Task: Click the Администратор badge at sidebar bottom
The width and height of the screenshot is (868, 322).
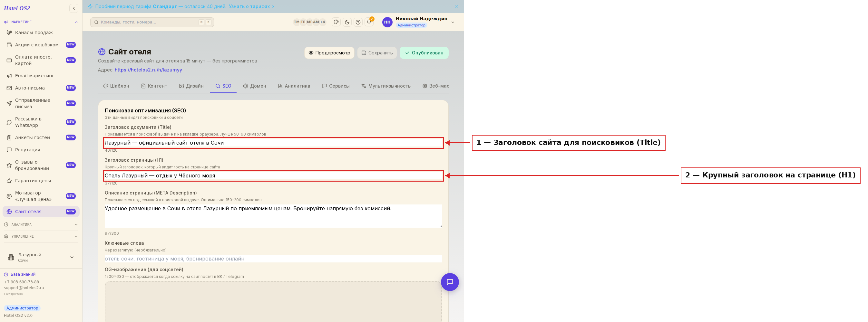Action: 22,308
